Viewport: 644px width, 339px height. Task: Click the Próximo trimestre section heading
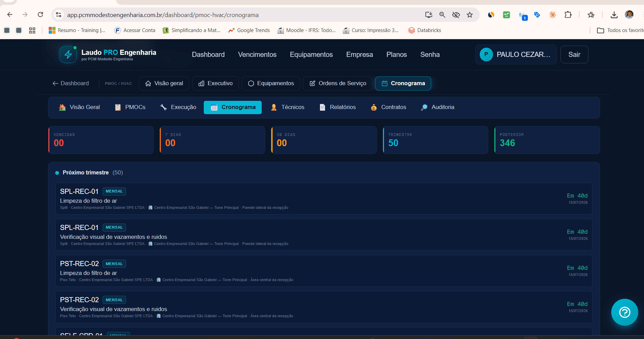pos(86,173)
